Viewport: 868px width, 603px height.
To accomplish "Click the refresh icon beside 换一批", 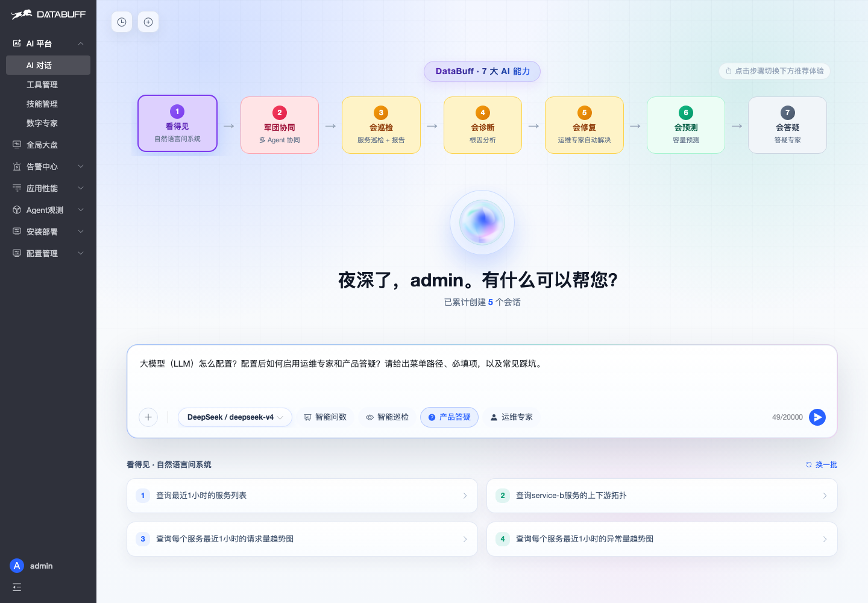I will [x=809, y=465].
